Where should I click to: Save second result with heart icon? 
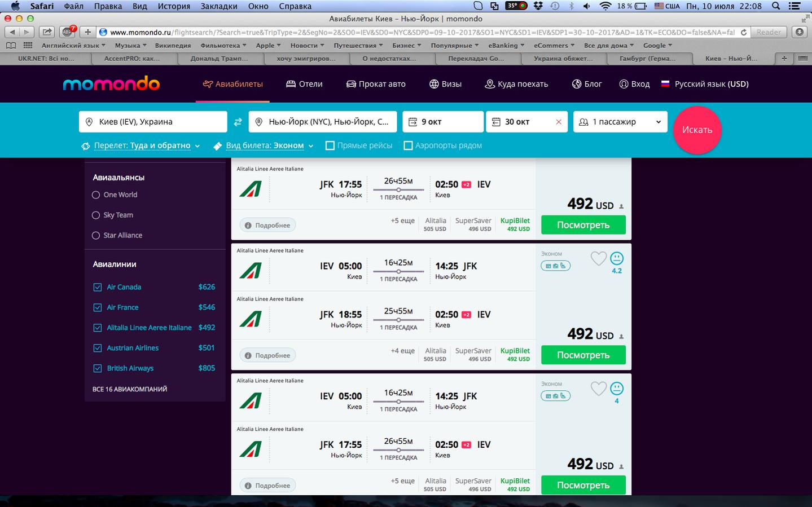pos(598,258)
